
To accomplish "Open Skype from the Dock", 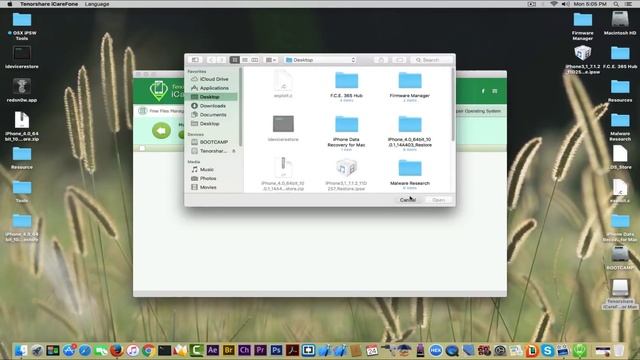I will [x=548, y=350].
